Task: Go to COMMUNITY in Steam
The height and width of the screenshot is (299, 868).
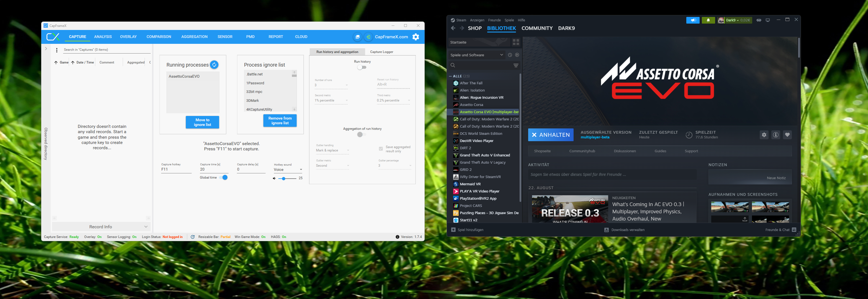Action: tap(537, 28)
